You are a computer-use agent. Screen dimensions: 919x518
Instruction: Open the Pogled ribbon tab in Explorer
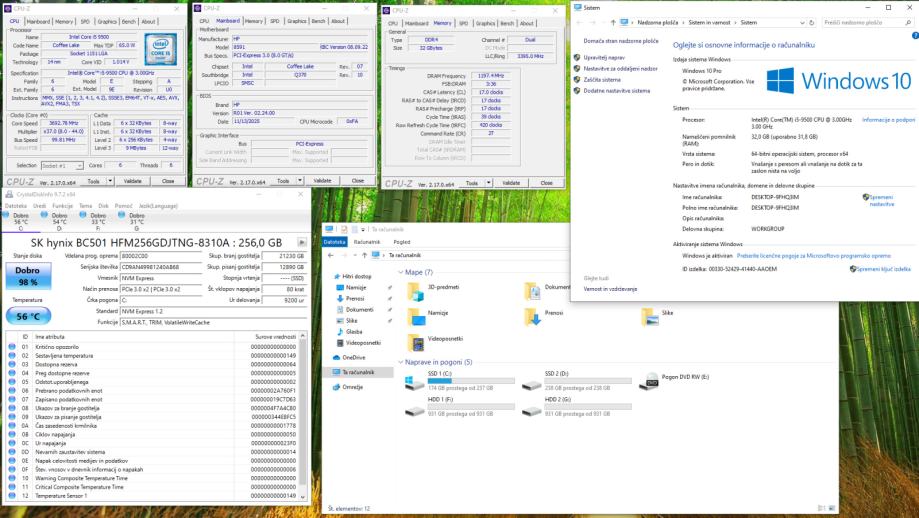coord(402,242)
